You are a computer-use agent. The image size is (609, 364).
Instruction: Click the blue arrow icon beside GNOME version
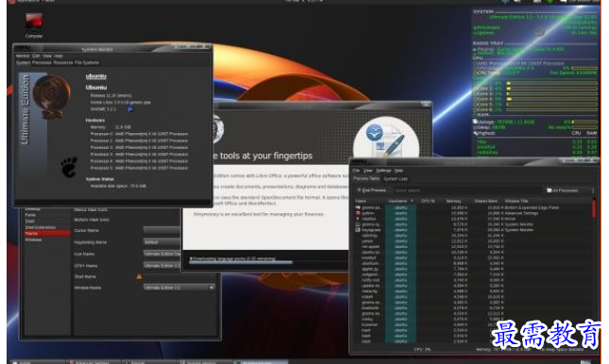point(130,109)
